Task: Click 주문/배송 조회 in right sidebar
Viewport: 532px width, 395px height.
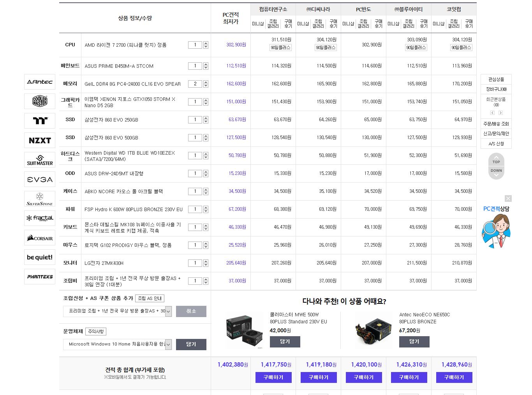Action: 496,124
